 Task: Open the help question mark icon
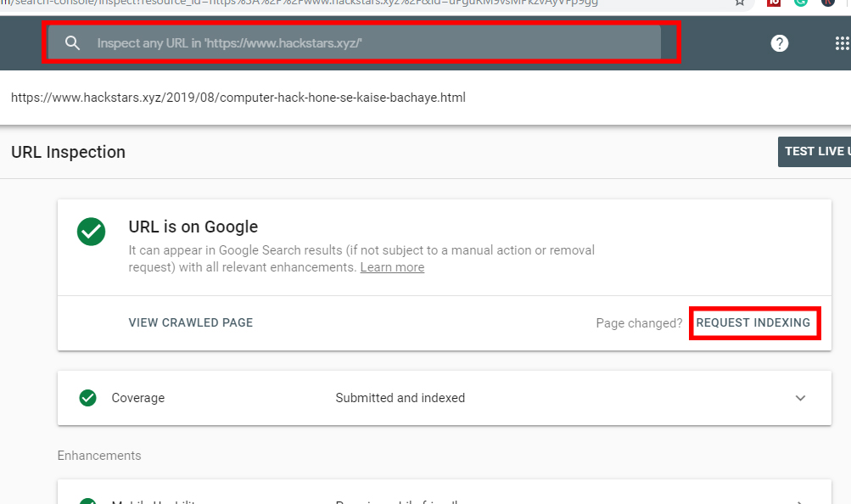pos(780,43)
